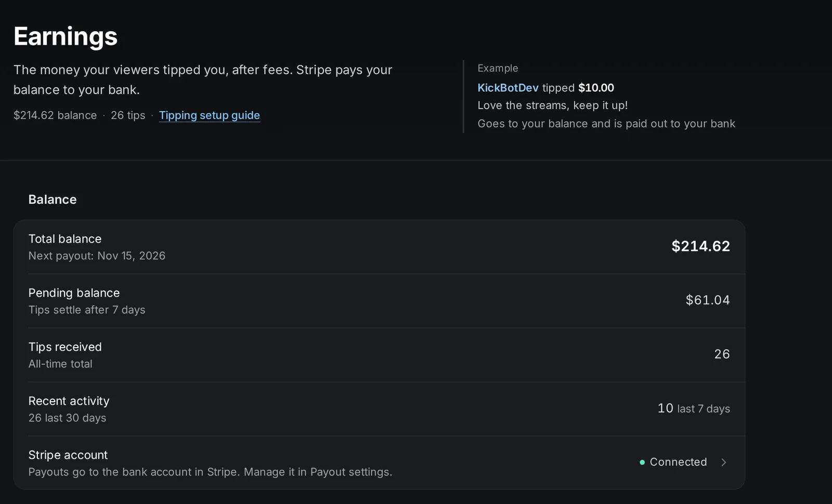The image size is (832, 504).
Task: Click "Goes to your balance and is paid out" text
Action: click(x=606, y=124)
